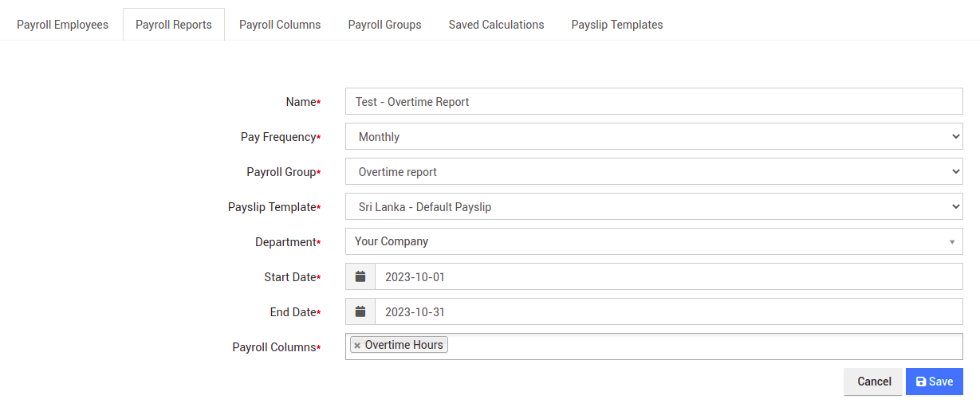Click the Start Date label

coord(293,277)
